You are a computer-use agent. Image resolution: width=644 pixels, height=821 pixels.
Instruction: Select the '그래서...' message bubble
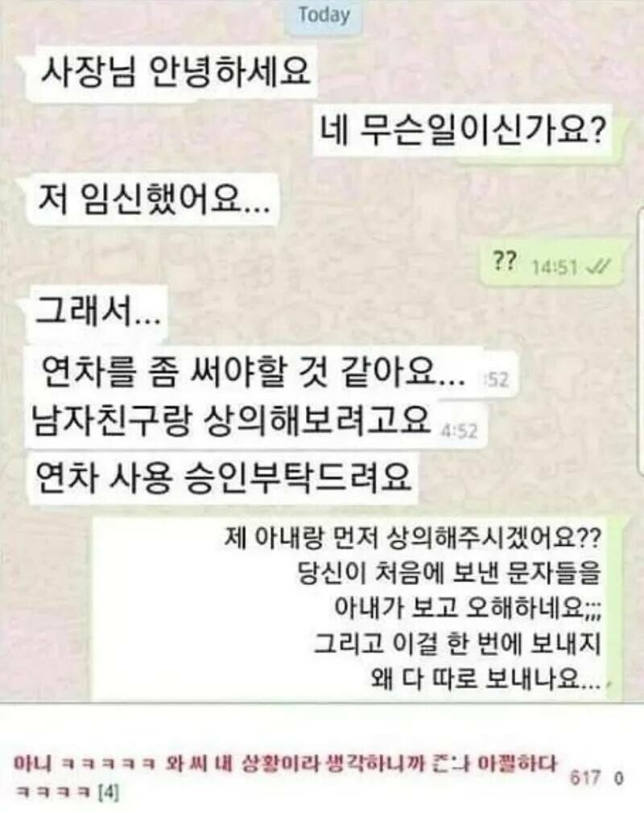[x=98, y=312]
